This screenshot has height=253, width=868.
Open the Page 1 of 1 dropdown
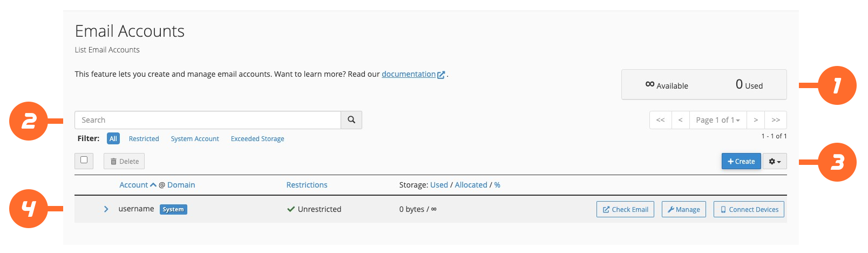[x=717, y=120]
